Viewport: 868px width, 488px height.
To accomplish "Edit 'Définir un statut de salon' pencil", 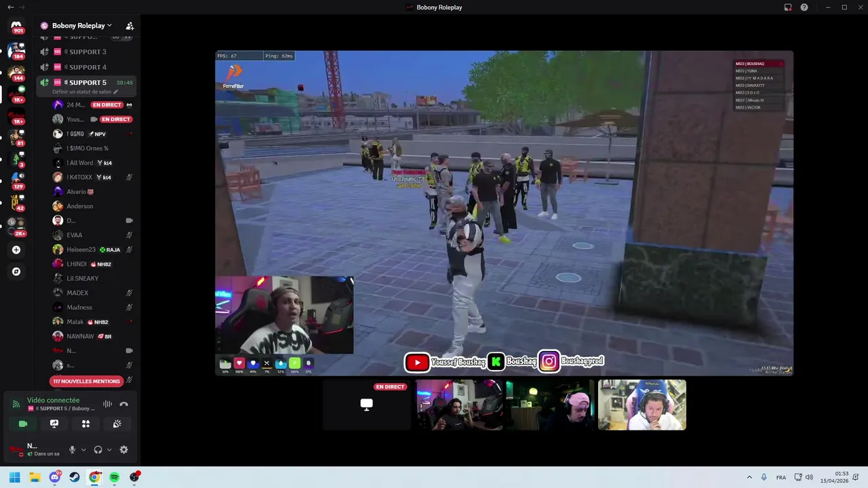I will point(116,91).
